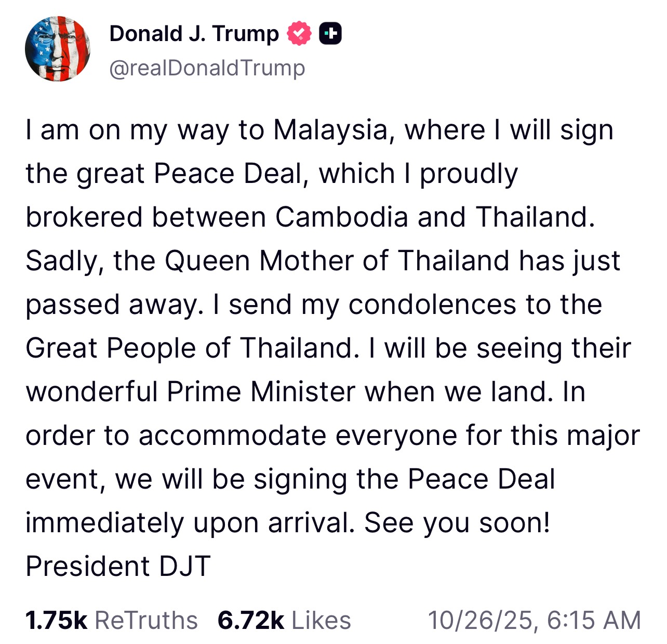The image size is (667, 644).
Task: View the 6.72k Likes count
Action: pyautogui.click(x=250, y=620)
